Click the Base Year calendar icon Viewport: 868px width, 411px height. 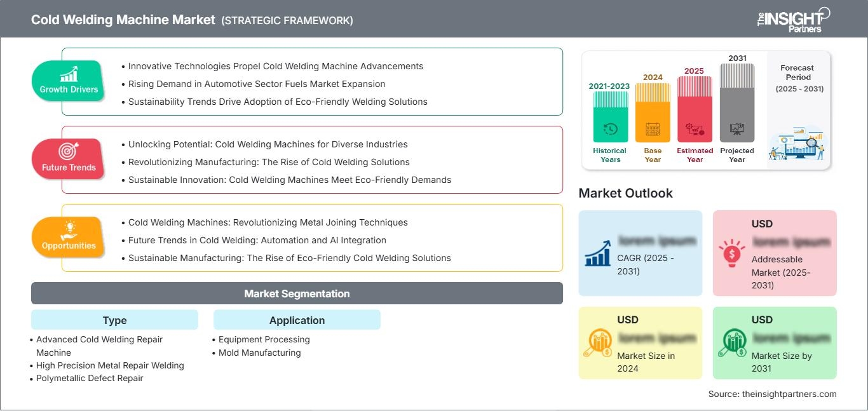point(653,130)
